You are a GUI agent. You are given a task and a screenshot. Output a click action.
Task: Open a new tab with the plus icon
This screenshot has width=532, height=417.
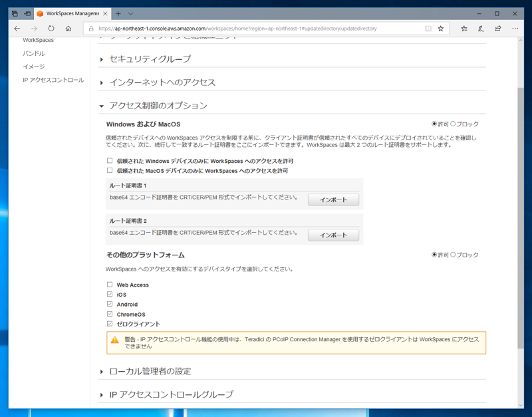[x=118, y=13]
